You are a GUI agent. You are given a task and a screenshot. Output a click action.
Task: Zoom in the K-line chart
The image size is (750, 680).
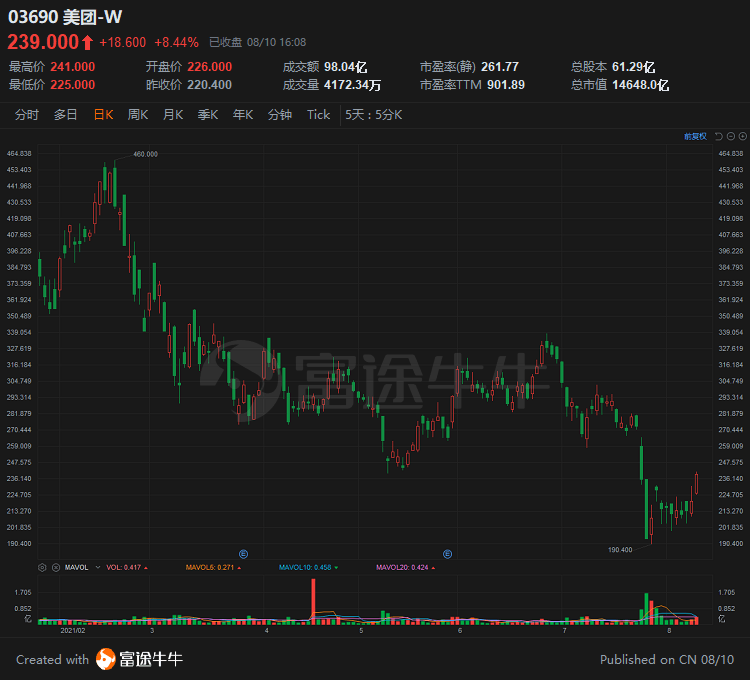(743, 136)
